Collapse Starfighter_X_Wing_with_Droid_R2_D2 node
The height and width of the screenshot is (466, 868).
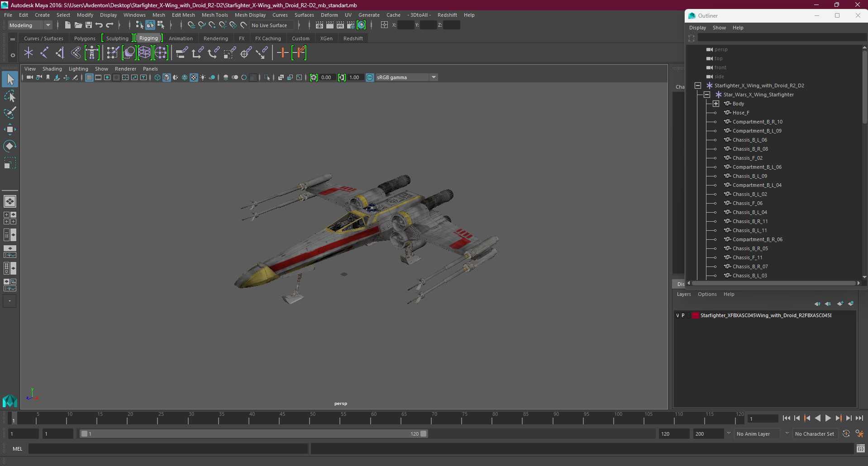pyautogui.click(x=698, y=86)
